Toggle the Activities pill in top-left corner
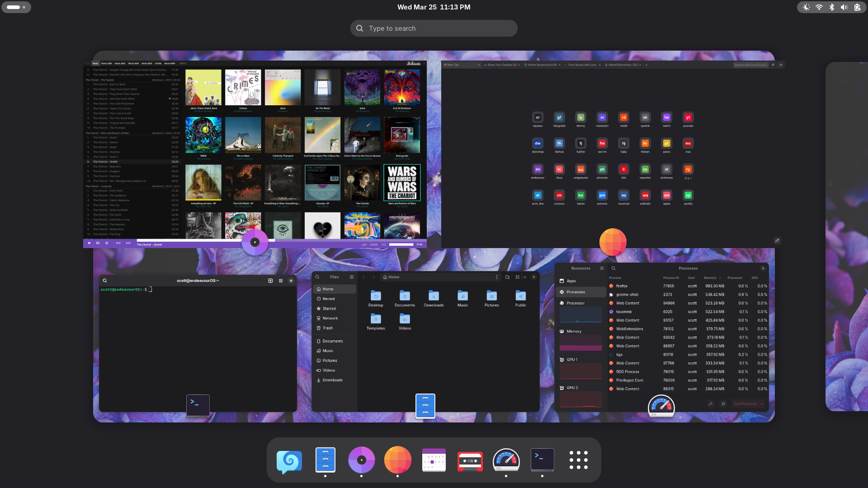 click(x=16, y=7)
